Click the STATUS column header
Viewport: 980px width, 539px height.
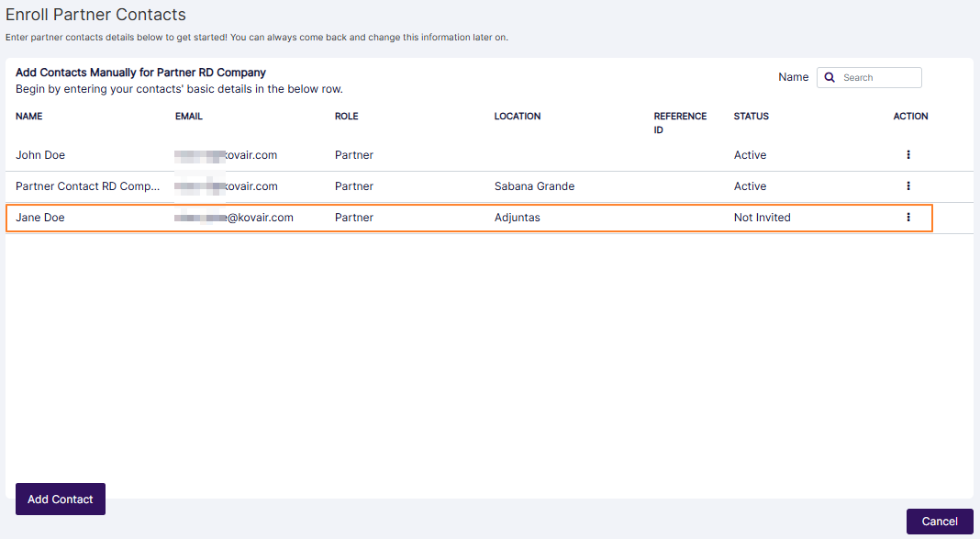tap(751, 116)
